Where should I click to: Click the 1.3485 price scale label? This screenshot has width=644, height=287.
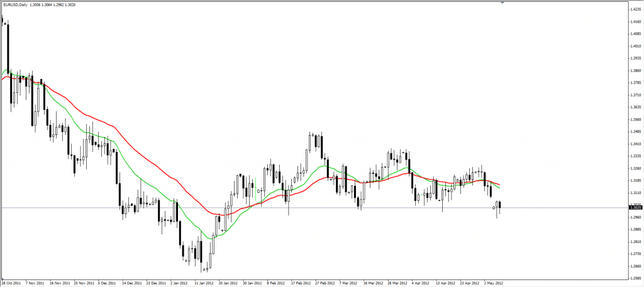click(635, 131)
